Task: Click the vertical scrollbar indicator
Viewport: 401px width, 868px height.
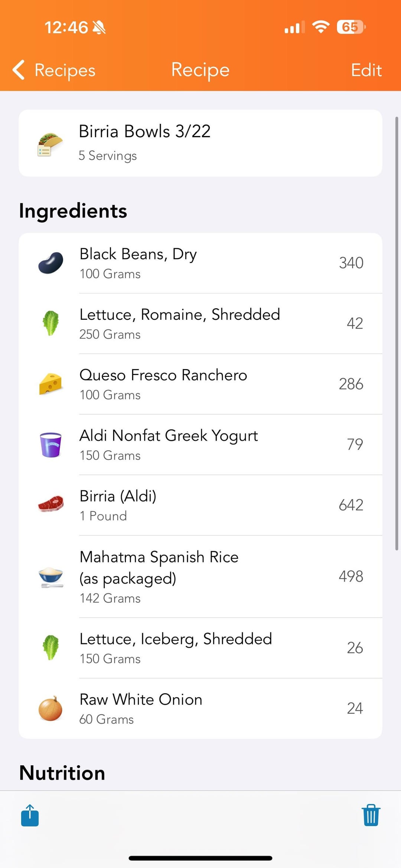Action: click(397, 334)
